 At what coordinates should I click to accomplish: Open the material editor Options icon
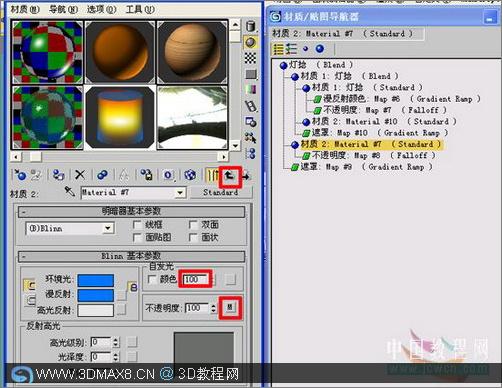(251, 122)
